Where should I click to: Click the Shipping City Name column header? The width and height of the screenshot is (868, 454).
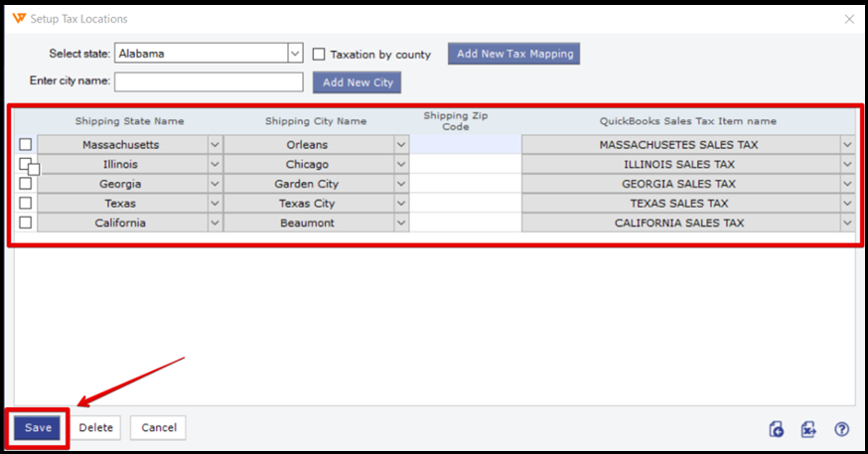[x=316, y=121]
